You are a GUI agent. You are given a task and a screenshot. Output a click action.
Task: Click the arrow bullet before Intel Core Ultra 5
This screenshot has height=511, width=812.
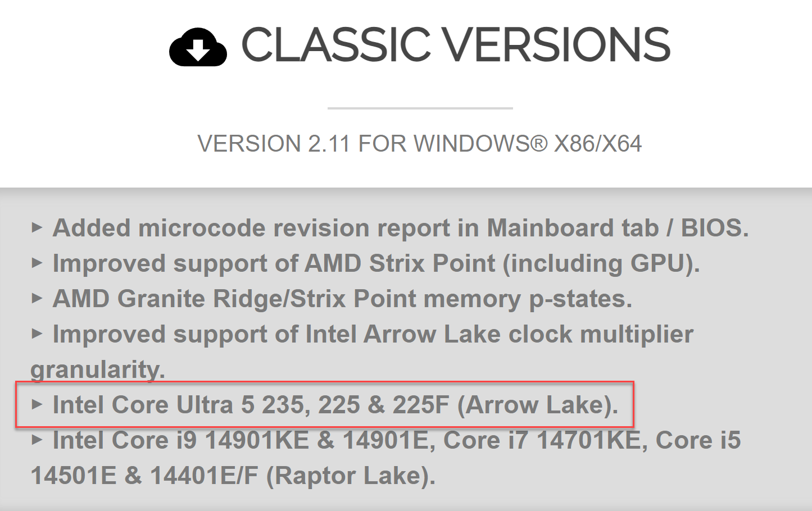(x=37, y=405)
